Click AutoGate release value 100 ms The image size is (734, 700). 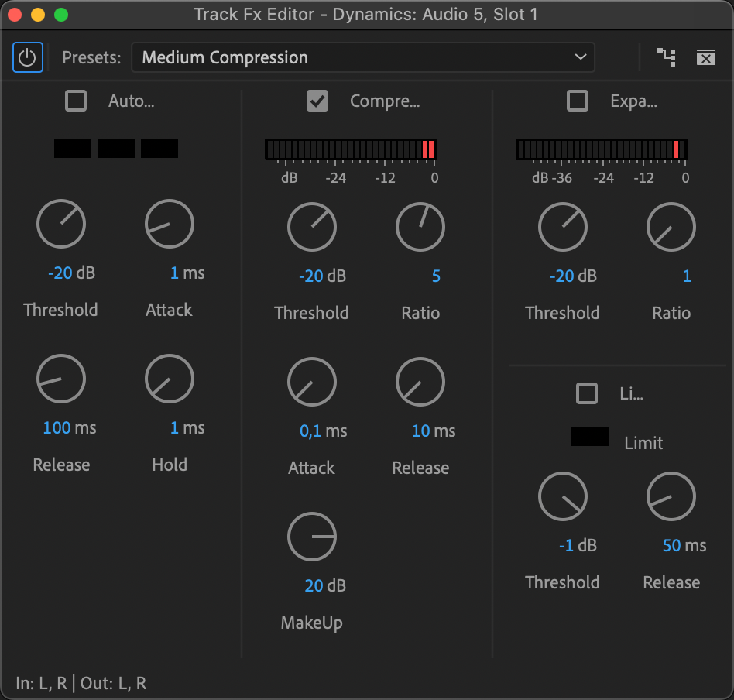pyautogui.click(x=70, y=428)
